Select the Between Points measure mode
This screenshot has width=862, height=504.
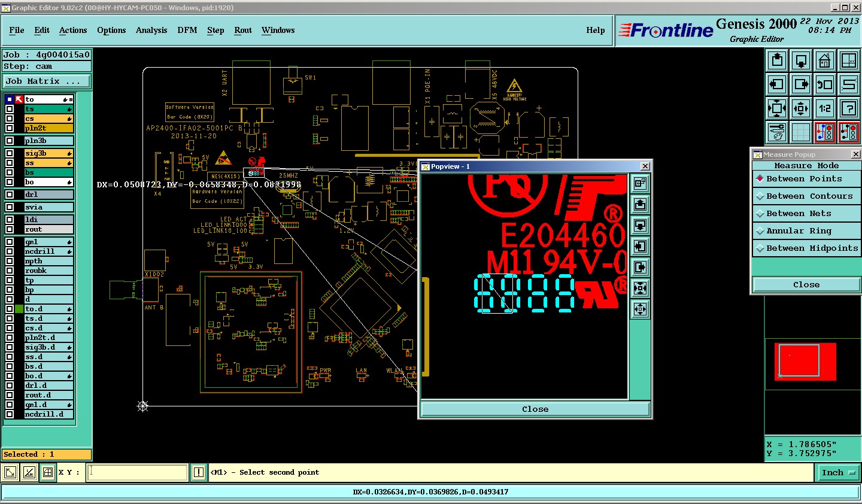806,179
